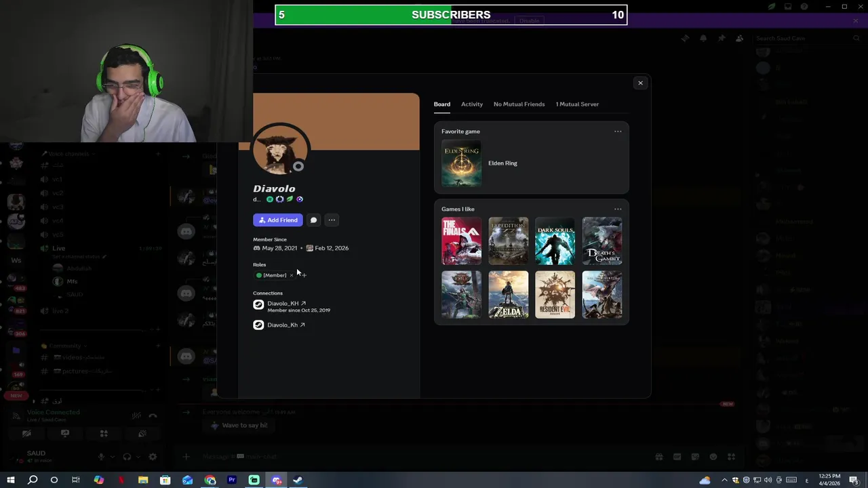The image size is (868, 488).
Task: Show hidden system tray icons
Action: coord(724,481)
